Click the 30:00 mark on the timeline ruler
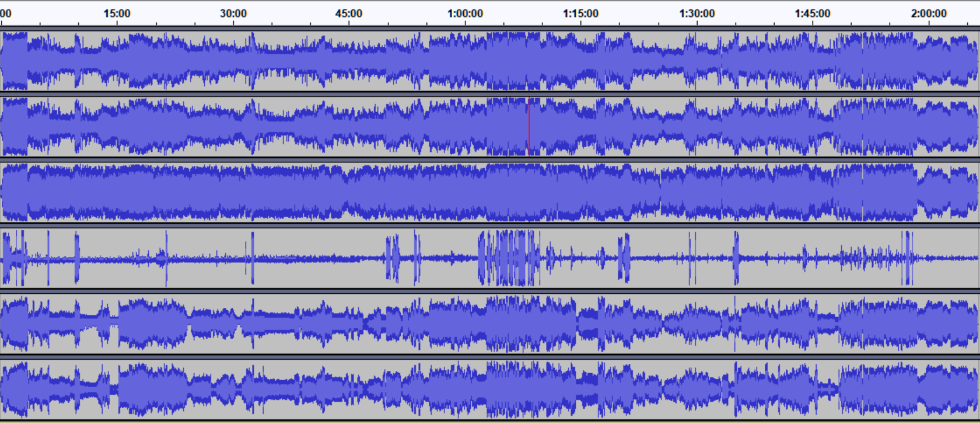980x424 pixels. click(x=233, y=13)
